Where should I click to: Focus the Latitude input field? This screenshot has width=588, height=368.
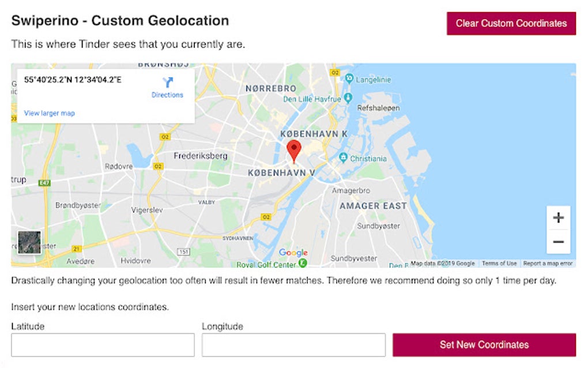(x=103, y=345)
